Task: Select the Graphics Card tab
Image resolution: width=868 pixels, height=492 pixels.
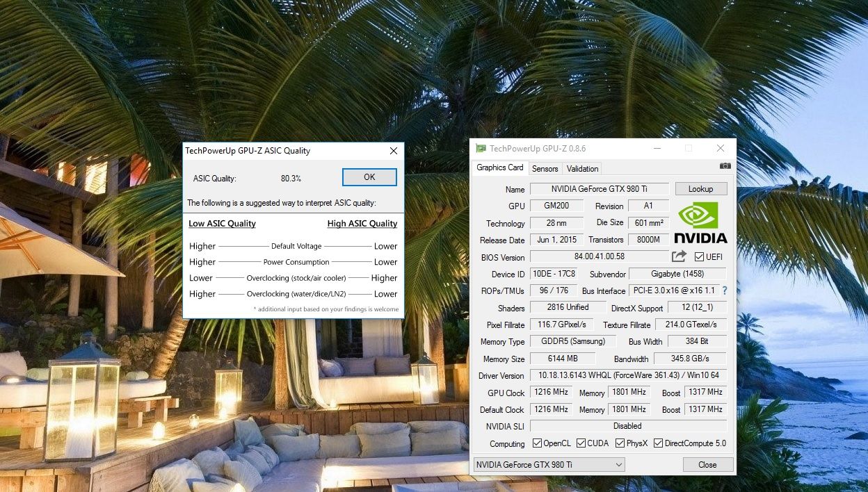Action: 499,167
